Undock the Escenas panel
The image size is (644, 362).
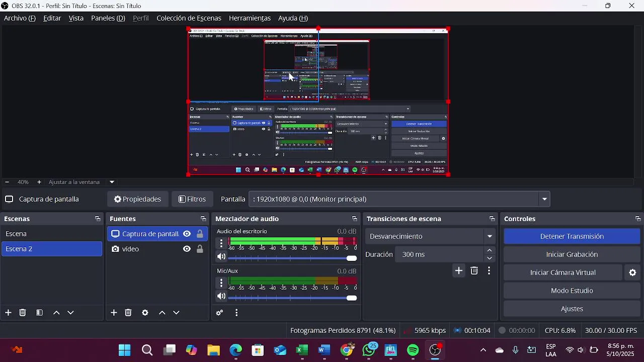[x=98, y=219]
